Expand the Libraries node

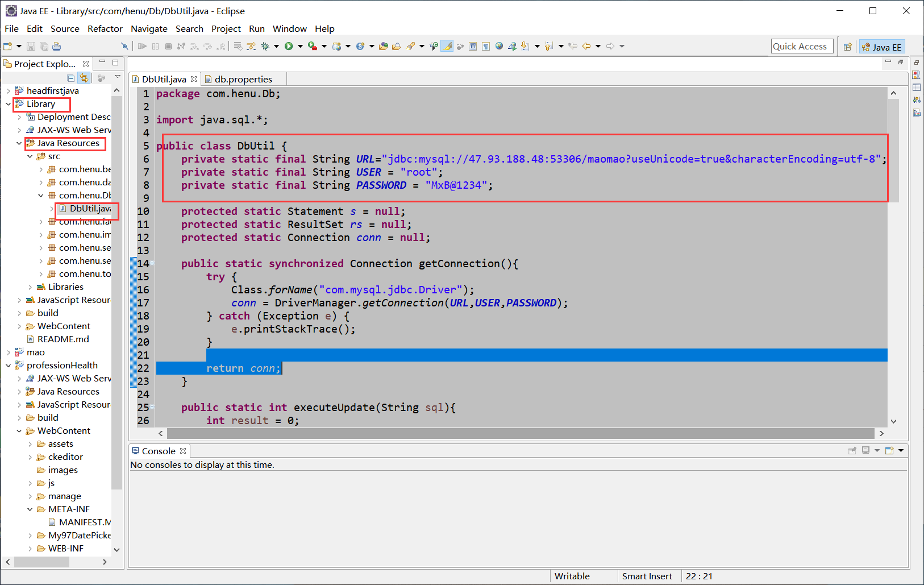[30, 287]
